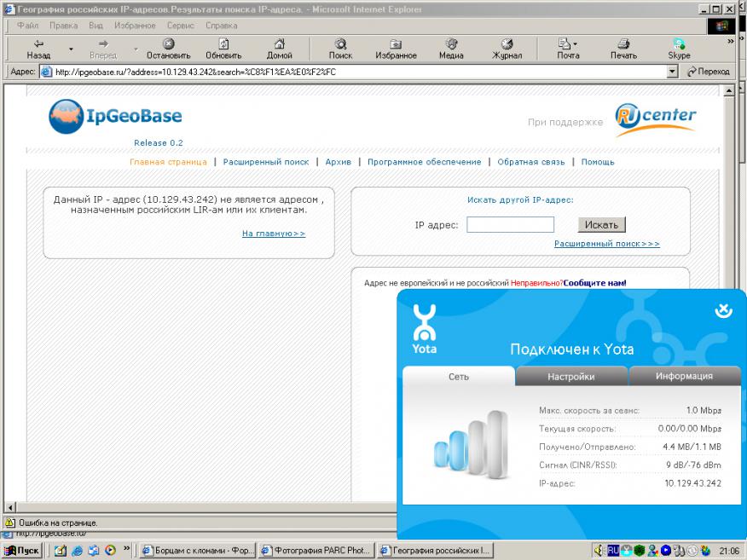The height and width of the screenshot is (560, 747).
Task: Follow the "На главную>>" link
Action: click(x=274, y=233)
